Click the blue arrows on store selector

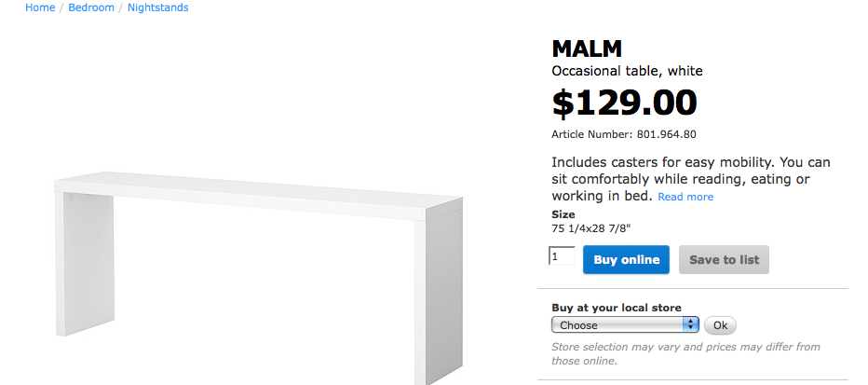tap(691, 325)
